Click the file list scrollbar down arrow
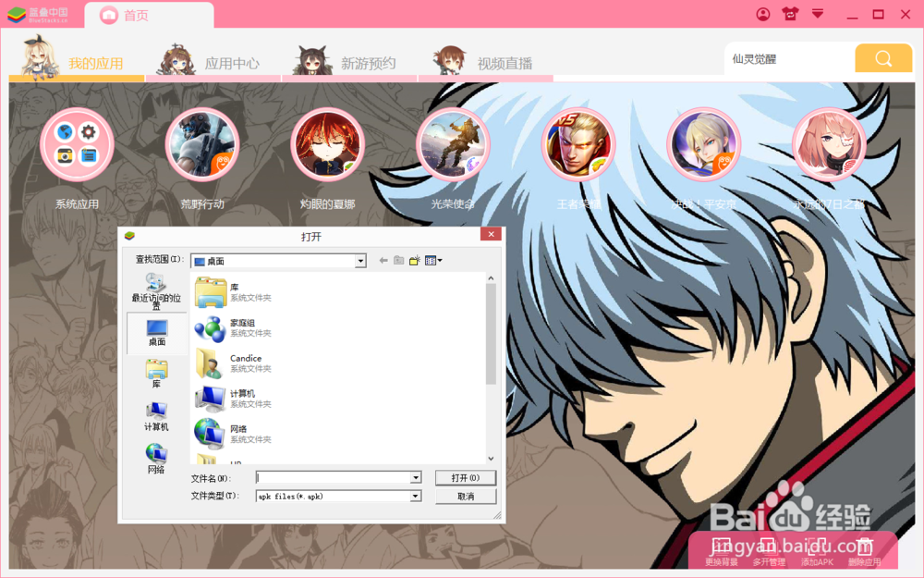This screenshot has height=578, width=924. (491, 459)
